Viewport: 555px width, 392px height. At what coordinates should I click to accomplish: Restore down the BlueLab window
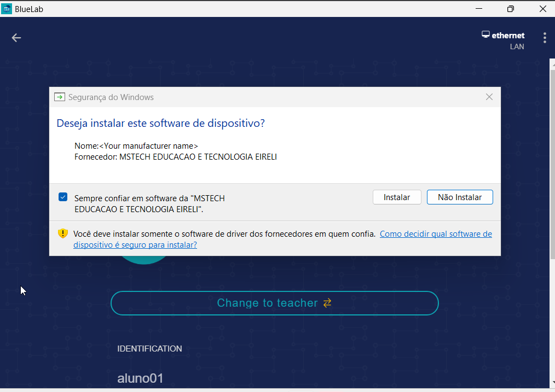pyautogui.click(x=511, y=9)
